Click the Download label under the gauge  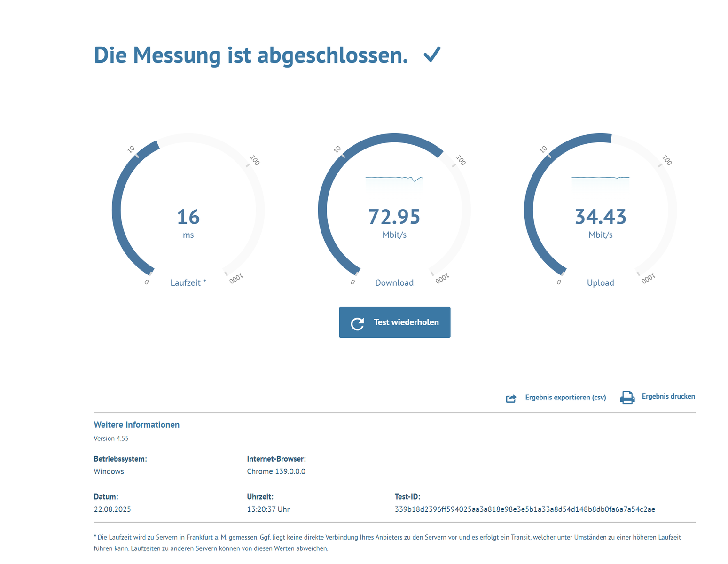[394, 282]
